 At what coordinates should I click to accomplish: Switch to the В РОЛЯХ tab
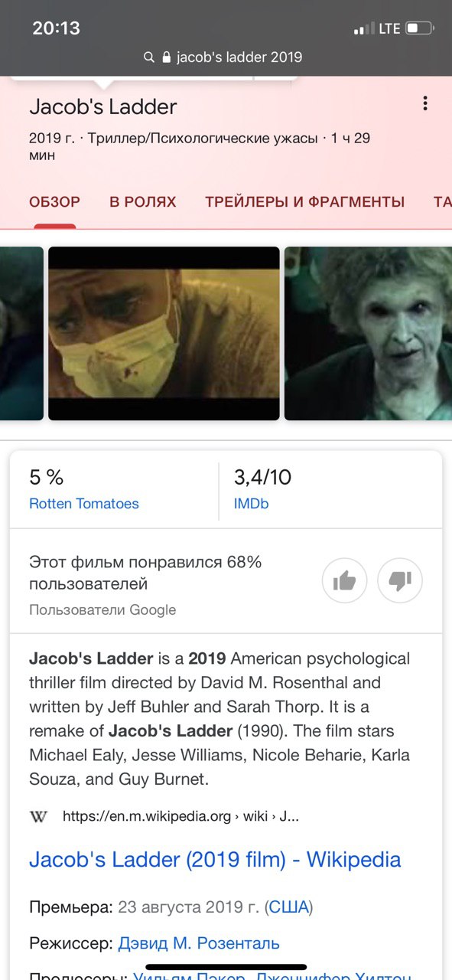click(x=143, y=202)
